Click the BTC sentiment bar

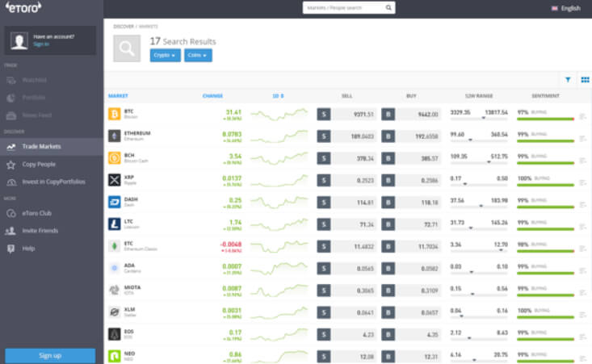(546, 119)
